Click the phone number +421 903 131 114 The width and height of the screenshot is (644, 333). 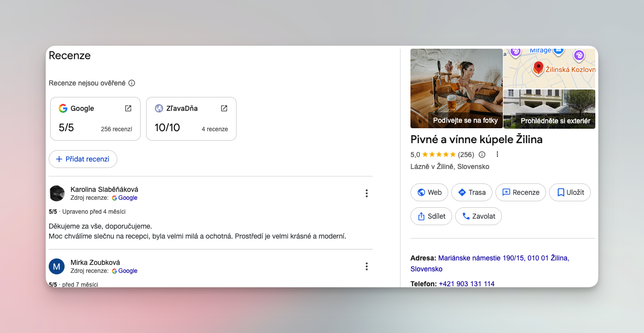pyautogui.click(x=467, y=284)
